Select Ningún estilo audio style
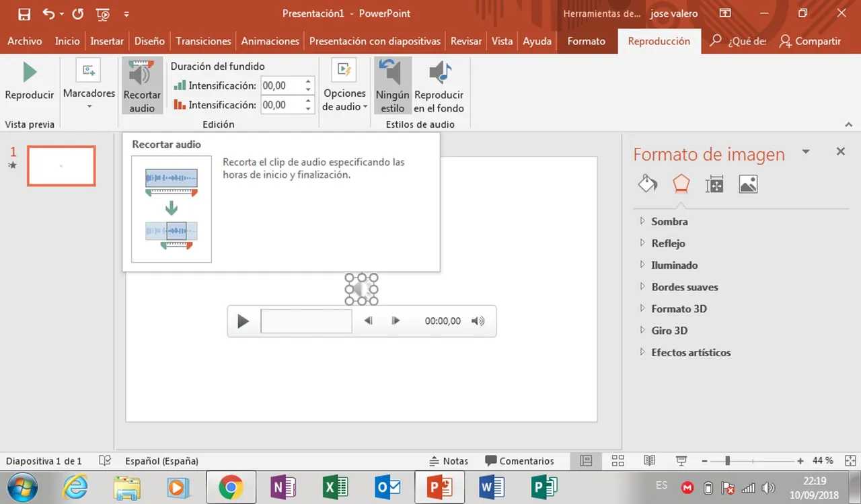The width and height of the screenshot is (861, 504). tap(393, 85)
